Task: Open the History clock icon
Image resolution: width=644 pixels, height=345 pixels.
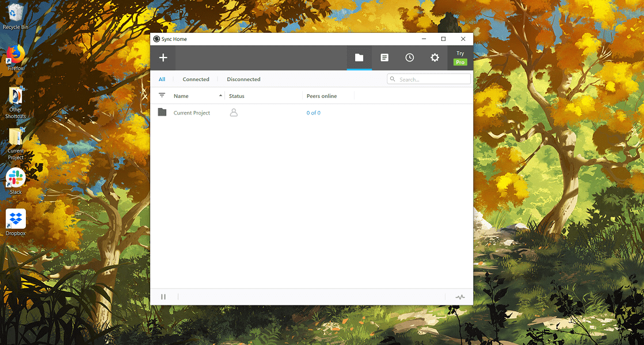Action: point(410,57)
